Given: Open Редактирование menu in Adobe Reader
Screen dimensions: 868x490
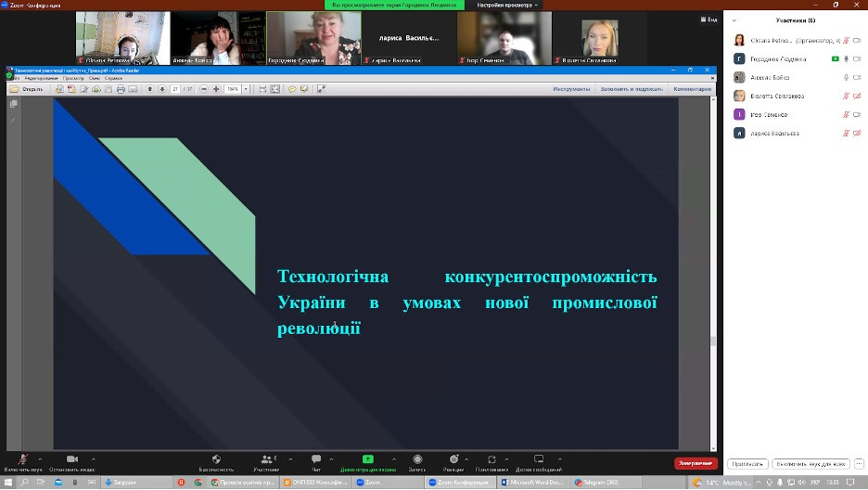Looking at the screenshot, I should pyautogui.click(x=42, y=79).
